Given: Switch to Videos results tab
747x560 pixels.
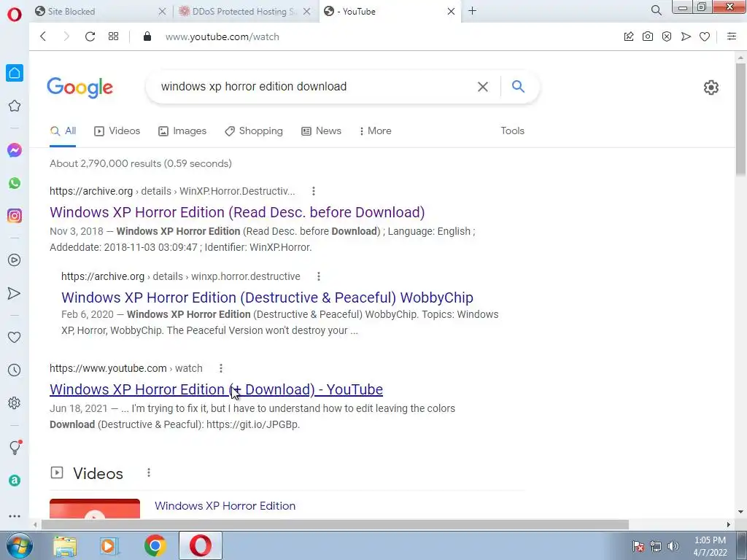Looking at the screenshot, I should pos(117,131).
